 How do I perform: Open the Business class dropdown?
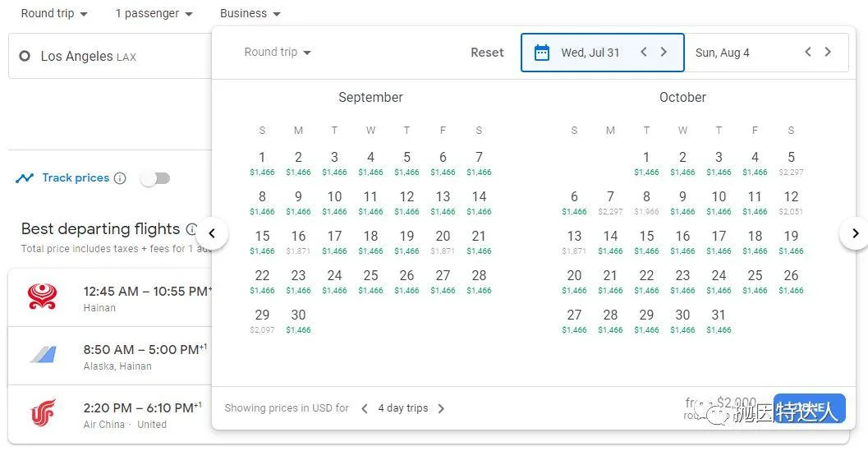(x=250, y=13)
